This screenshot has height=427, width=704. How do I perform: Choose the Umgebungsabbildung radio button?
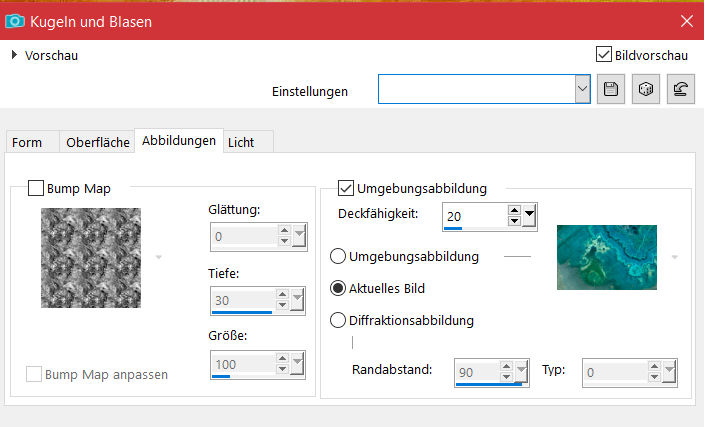point(338,256)
